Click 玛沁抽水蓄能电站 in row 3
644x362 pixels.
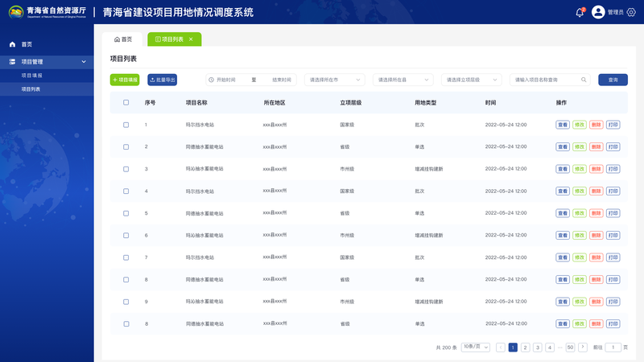pyautogui.click(x=204, y=169)
